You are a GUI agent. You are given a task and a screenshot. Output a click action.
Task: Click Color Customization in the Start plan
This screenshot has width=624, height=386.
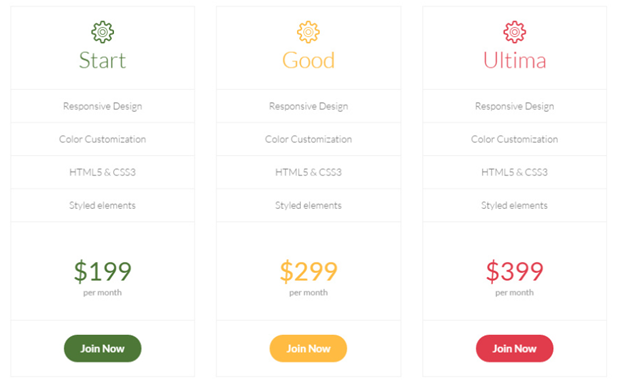(102, 139)
